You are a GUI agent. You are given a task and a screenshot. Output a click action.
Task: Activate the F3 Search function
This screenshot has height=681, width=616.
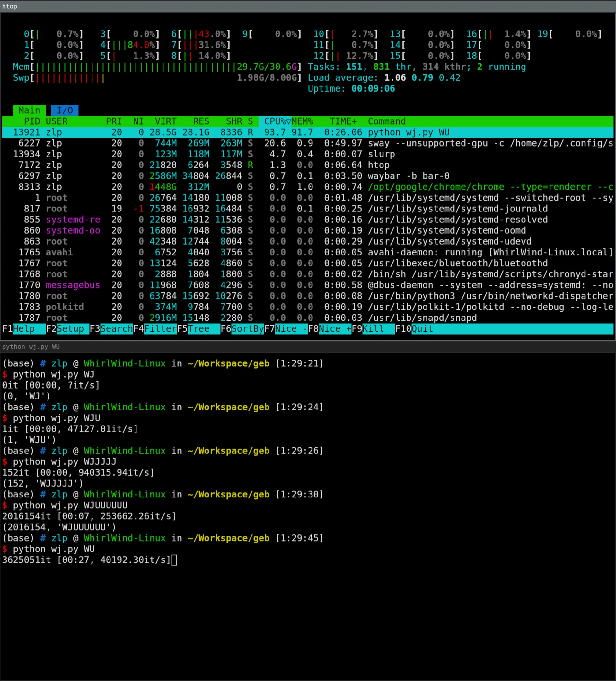click(111, 329)
